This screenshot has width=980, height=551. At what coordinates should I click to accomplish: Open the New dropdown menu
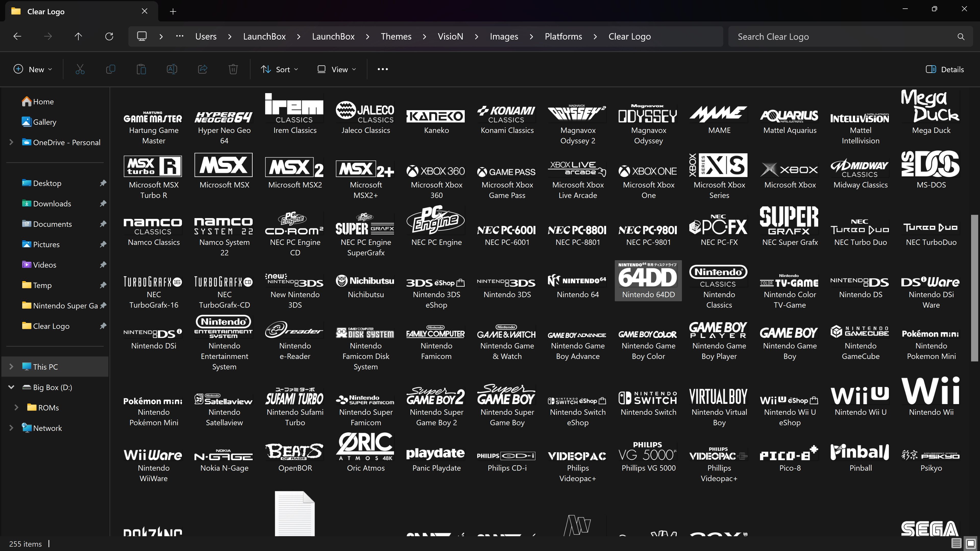coord(33,69)
